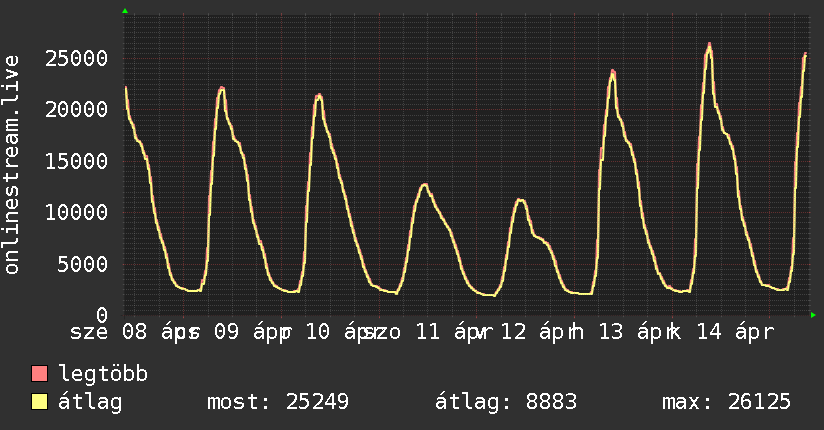Click the 10 ápr date label
Screen dimensions: 824x430
point(344,332)
